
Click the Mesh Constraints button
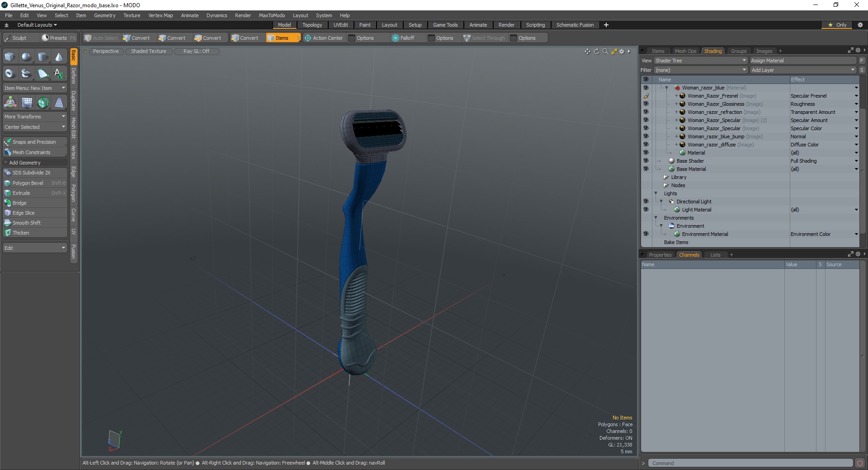pos(35,152)
